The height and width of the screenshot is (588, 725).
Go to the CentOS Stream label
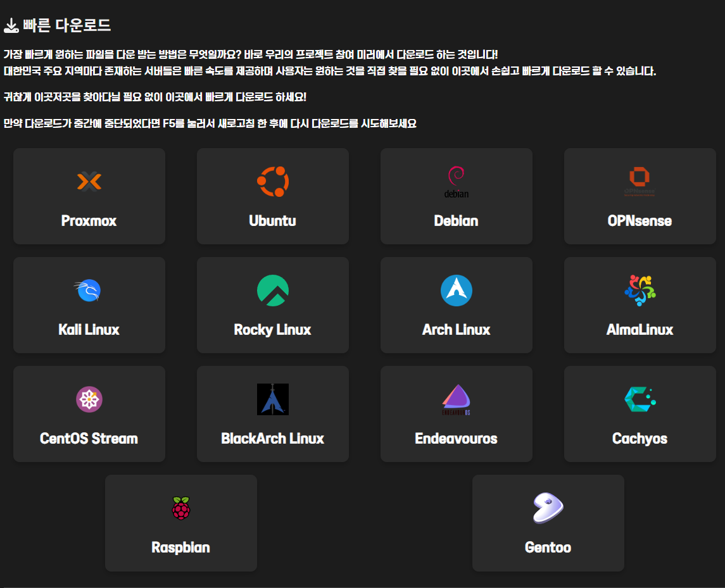[89, 439]
